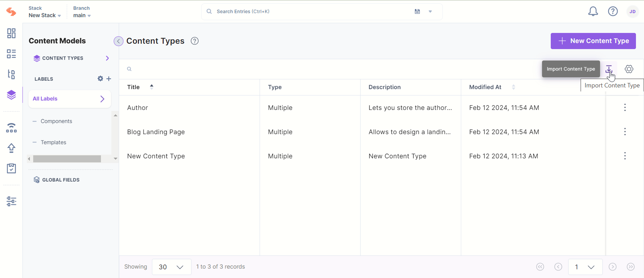Open the help question mark in header
644x278 pixels.
tap(613, 11)
